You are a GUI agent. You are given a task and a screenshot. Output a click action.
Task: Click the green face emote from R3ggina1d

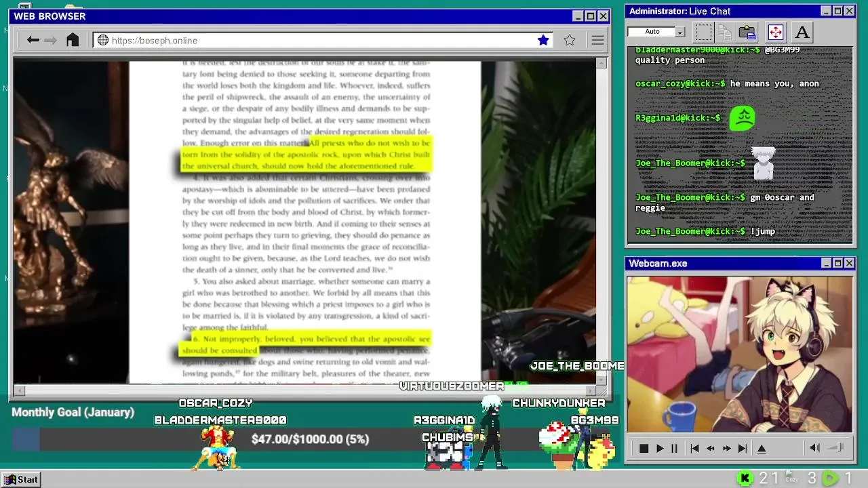pos(743,118)
